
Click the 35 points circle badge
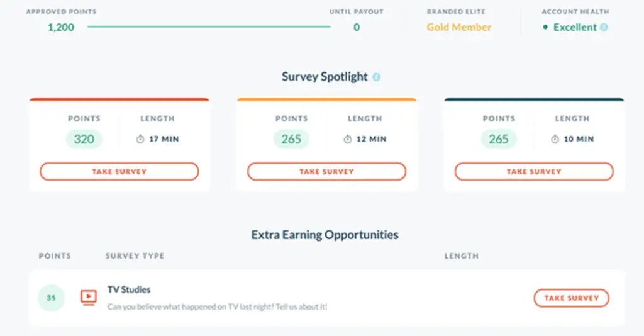coord(52,298)
